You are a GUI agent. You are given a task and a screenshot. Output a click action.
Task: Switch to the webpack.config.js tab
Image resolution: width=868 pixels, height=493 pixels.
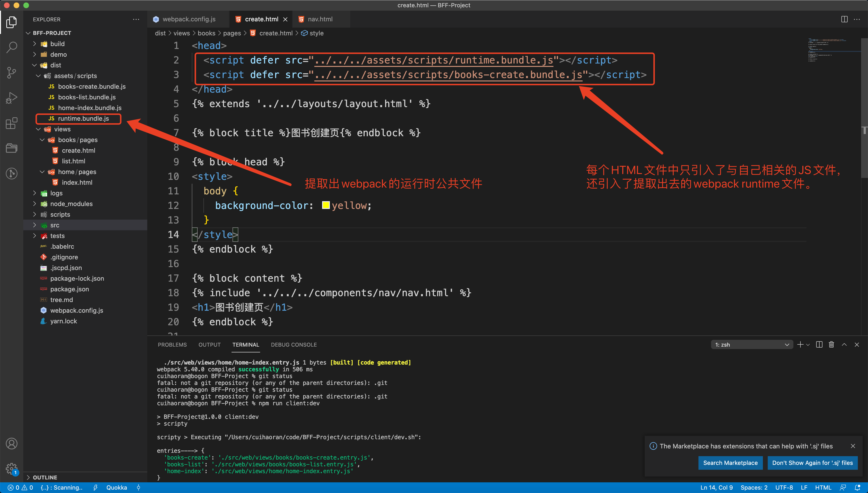188,19
